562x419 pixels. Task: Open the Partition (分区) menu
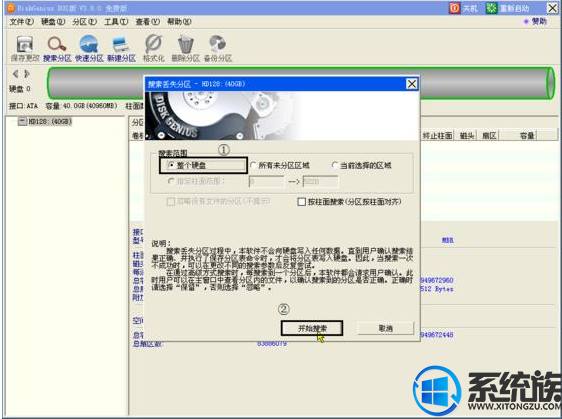pos(85,22)
